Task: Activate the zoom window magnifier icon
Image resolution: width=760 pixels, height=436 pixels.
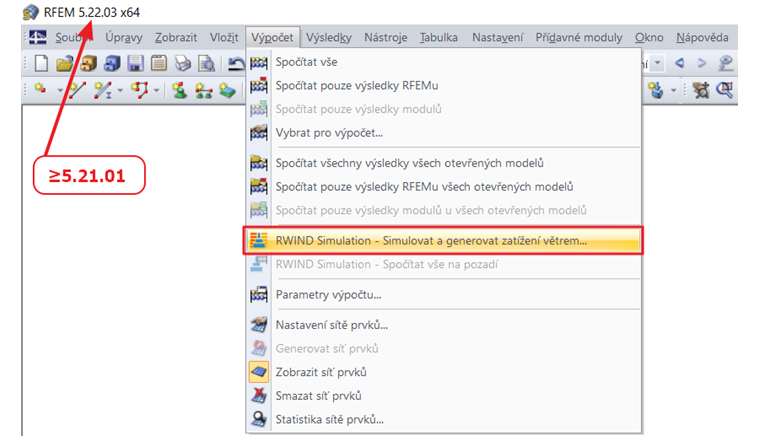Action: (725, 90)
